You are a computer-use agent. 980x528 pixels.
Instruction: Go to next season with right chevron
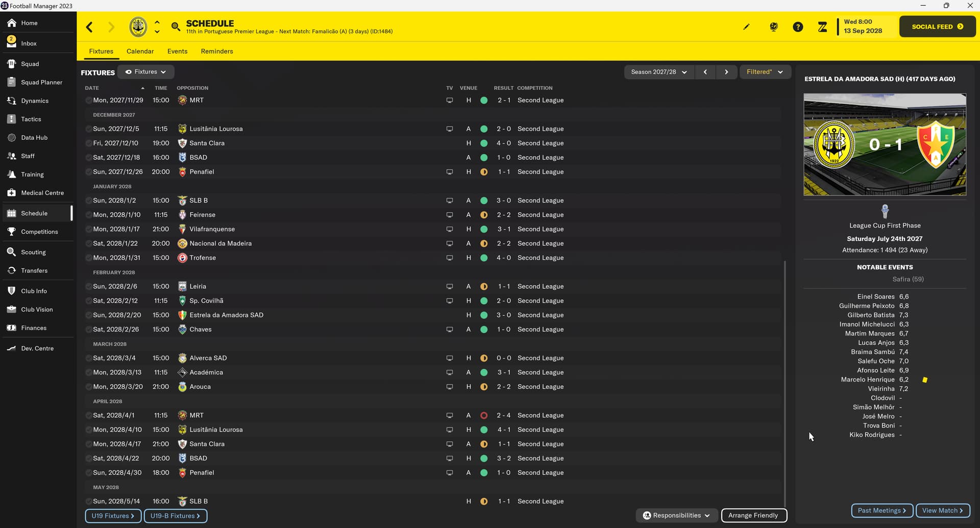pyautogui.click(x=726, y=72)
